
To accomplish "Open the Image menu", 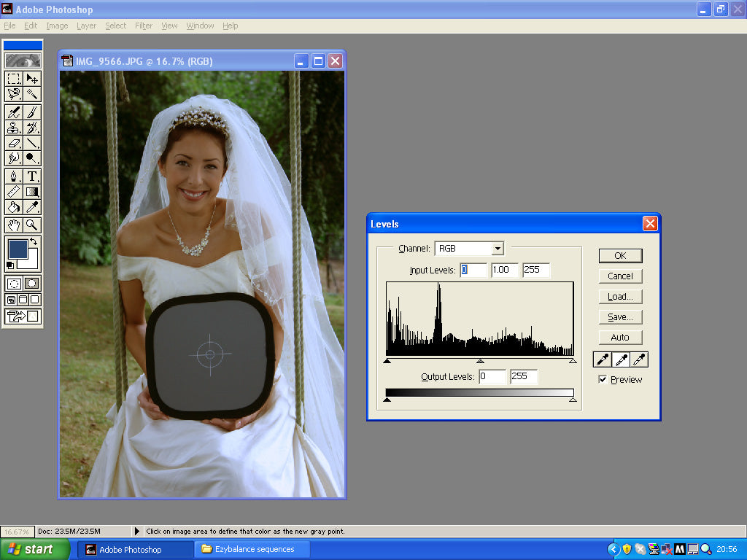I will tap(57, 26).
